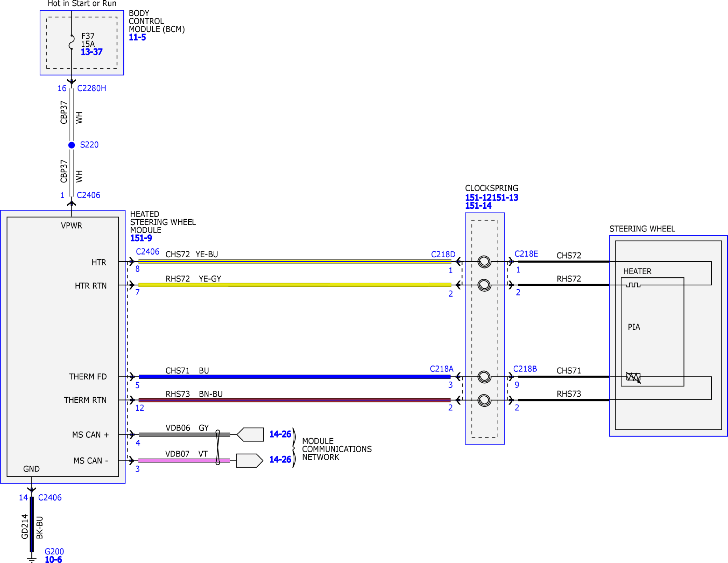This screenshot has height=563, width=728.
Task: Open ground G200 reference 10-6
Action: (53, 559)
